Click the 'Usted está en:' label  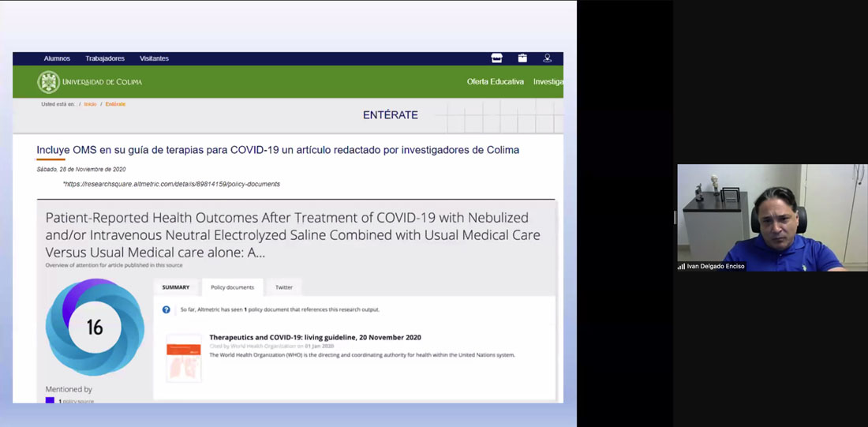tap(58, 104)
